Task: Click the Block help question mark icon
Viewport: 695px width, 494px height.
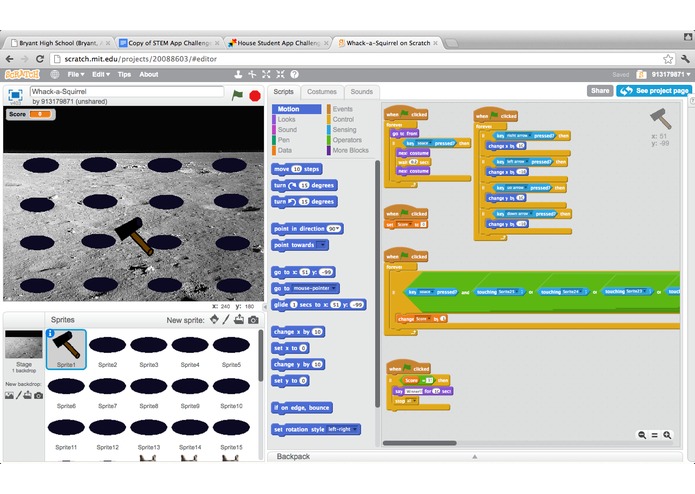Action: tap(294, 74)
